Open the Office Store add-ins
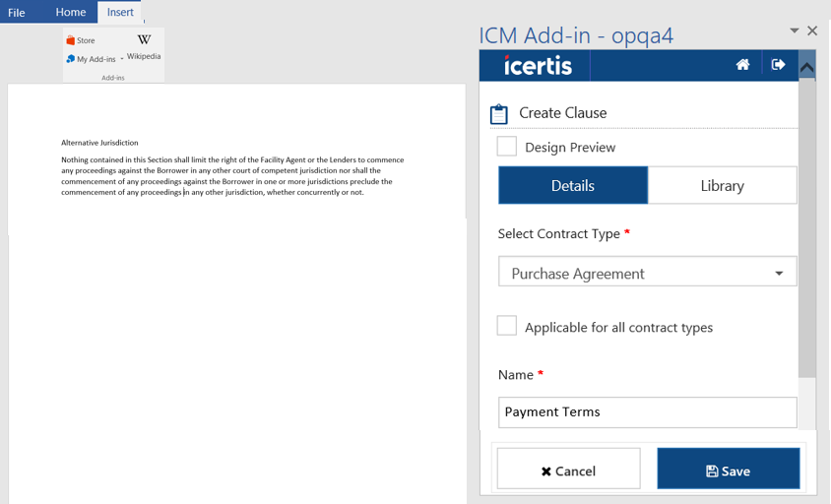Screen dimensions: 831x504 [x=81, y=40]
